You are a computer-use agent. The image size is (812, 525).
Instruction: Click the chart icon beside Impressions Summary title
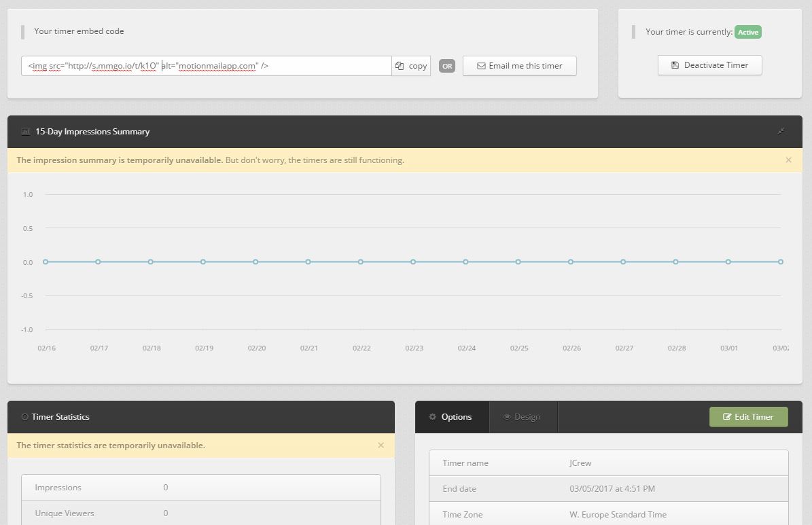click(26, 132)
